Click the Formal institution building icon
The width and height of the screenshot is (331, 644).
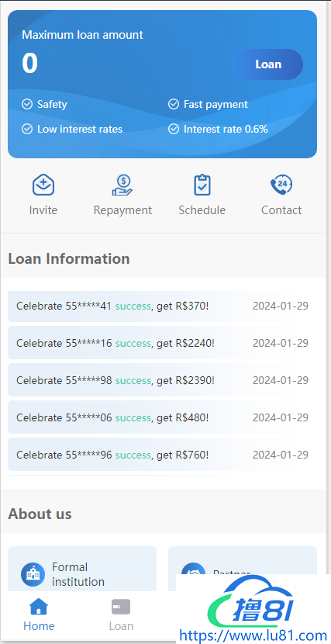pyautogui.click(x=33, y=574)
